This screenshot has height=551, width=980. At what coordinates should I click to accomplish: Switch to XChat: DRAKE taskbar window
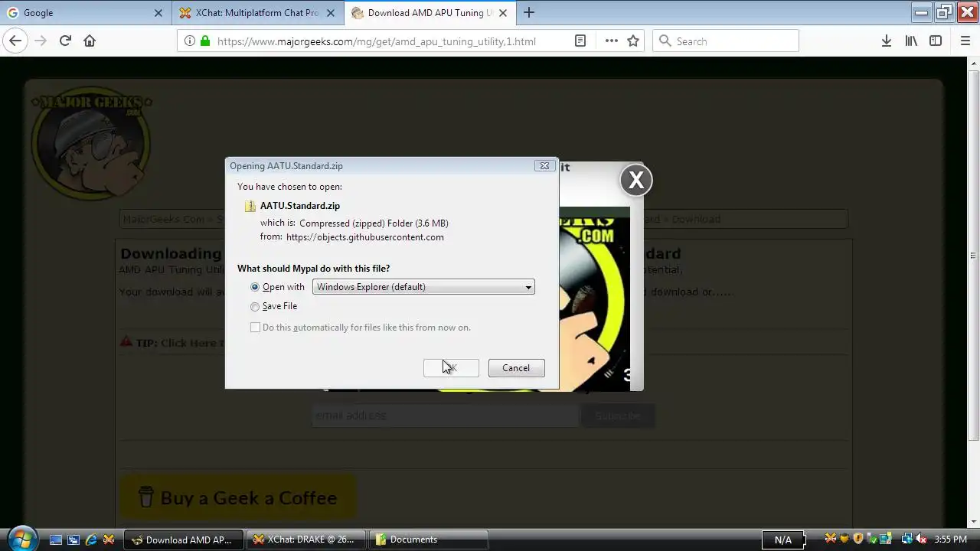click(305, 540)
